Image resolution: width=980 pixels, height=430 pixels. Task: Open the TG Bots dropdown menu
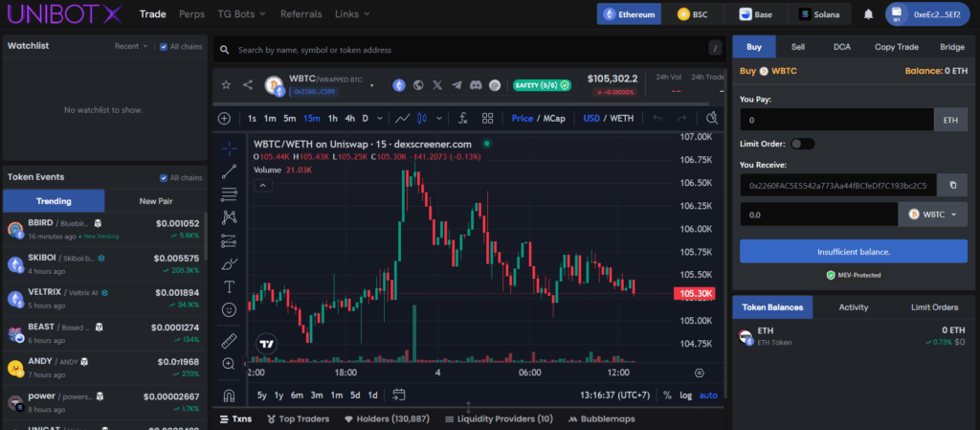(x=241, y=13)
